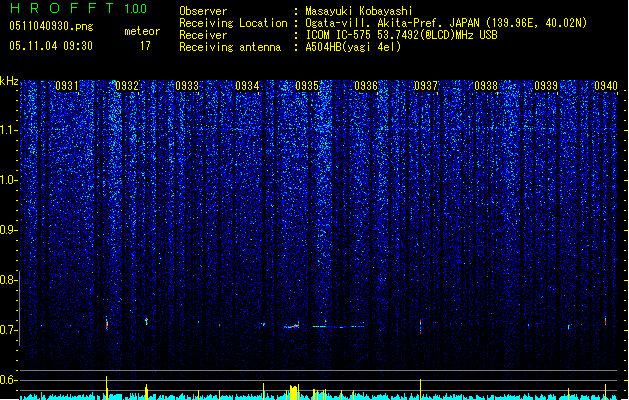Click the 1.0 frequency axis label
Image resolution: width=629 pixels, height=400 pixels.
tap(8, 180)
